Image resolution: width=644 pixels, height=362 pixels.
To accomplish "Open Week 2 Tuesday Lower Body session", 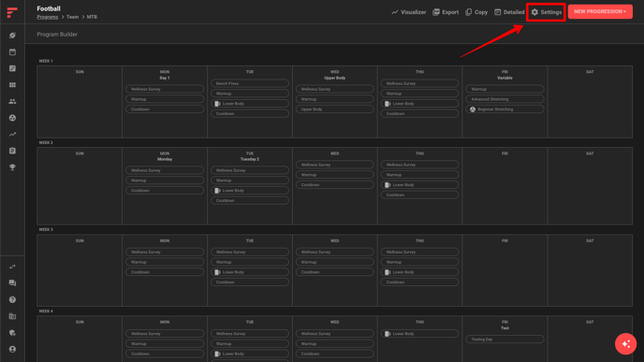I will (250, 191).
